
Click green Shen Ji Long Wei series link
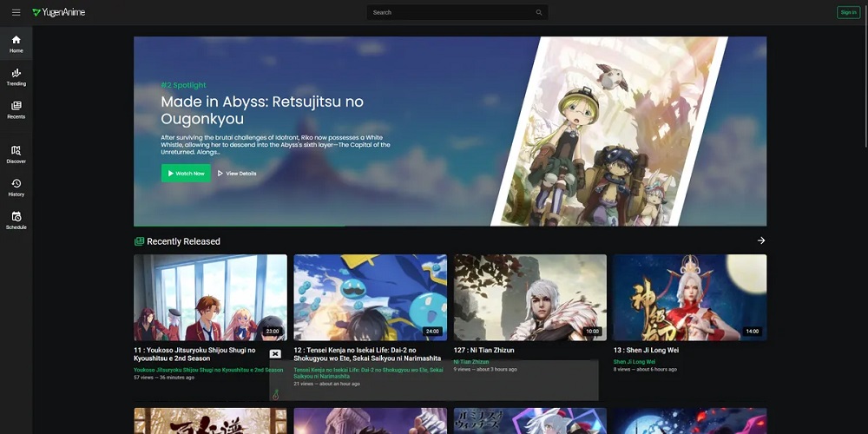point(634,361)
